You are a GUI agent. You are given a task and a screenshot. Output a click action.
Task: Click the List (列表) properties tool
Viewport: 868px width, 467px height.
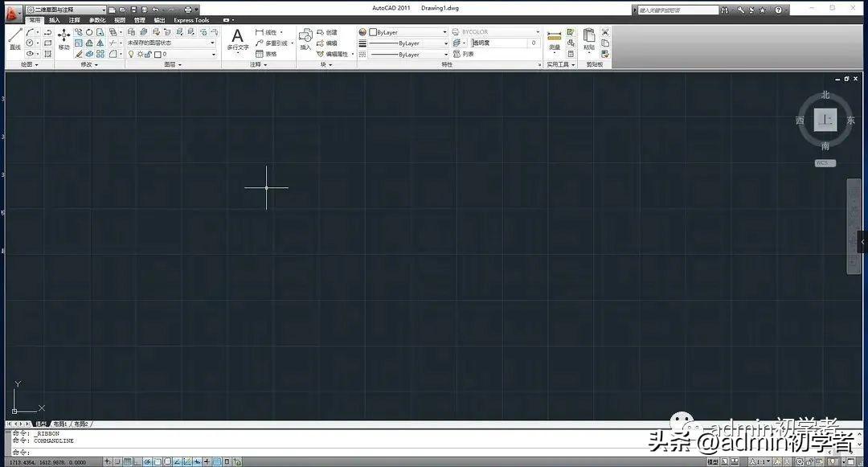(464, 54)
